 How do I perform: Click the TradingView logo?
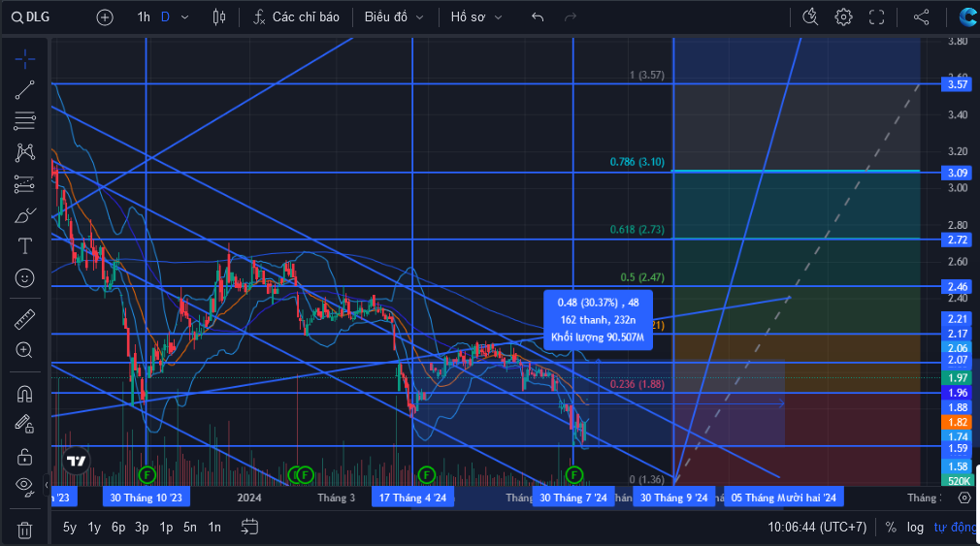pyautogui.click(x=77, y=462)
